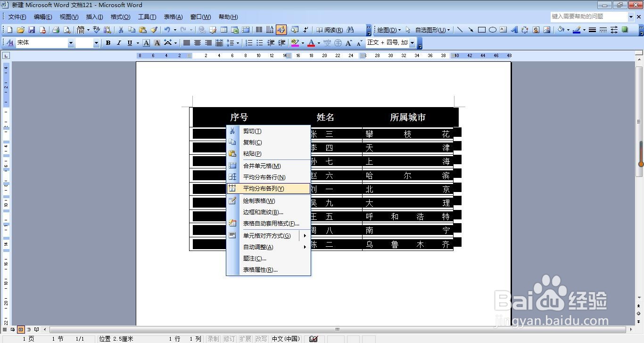
Task: Toggle underline formatting
Action: 129,42
